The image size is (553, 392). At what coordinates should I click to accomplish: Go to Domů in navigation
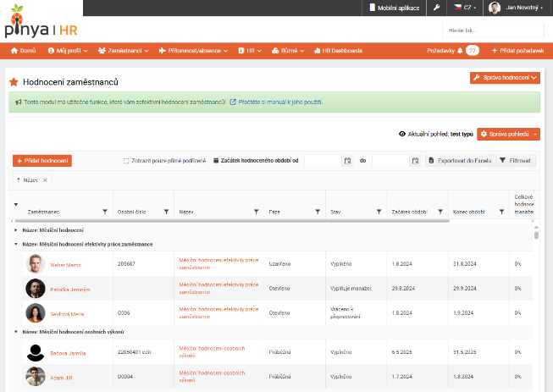click(x=23, y=51)
